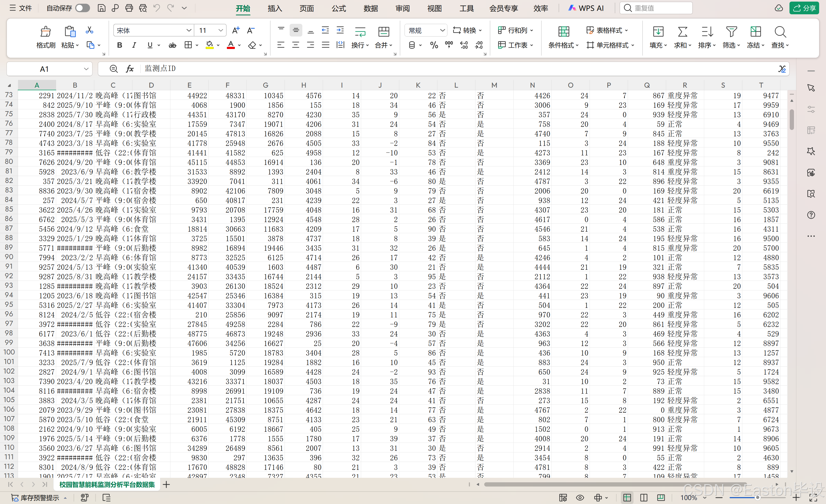Click the settings sliders icon in sidebar

tap(811, 109)
